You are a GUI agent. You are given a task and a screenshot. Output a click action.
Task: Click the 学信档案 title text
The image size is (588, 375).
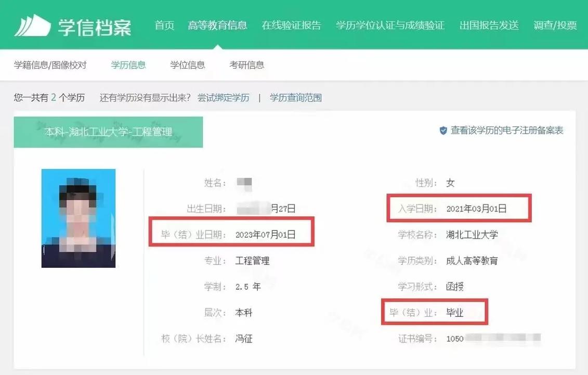[x=95, y=27]
